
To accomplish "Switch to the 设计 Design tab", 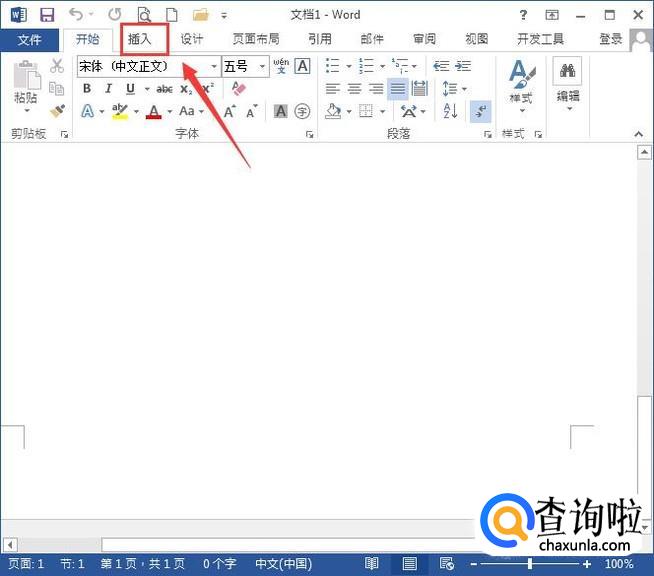I will tap(192, 40).
